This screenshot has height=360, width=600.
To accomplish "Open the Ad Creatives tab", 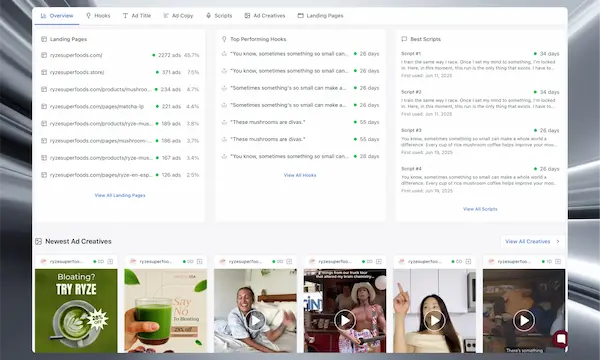I will (x=265, y=16).
